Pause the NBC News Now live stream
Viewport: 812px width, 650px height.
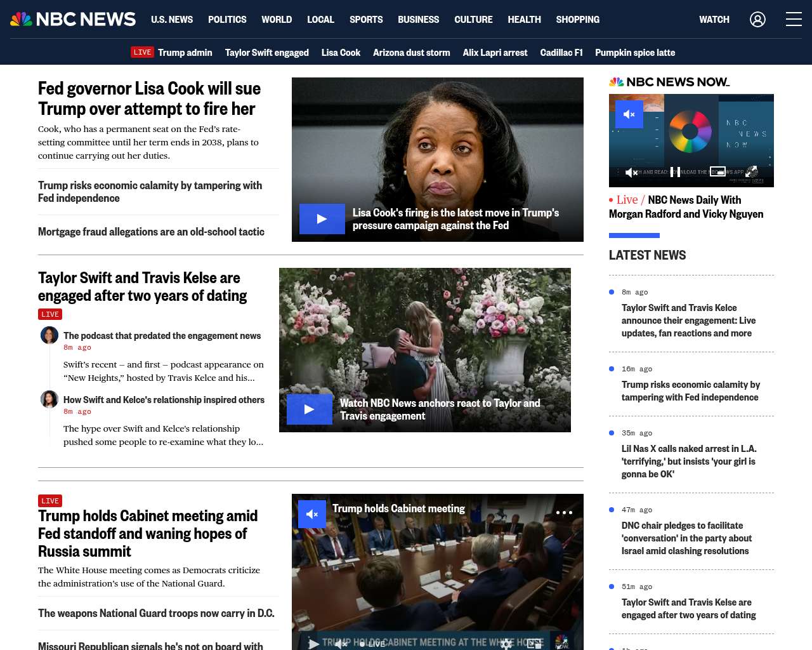pyautogui.click(x=676, y=172)
